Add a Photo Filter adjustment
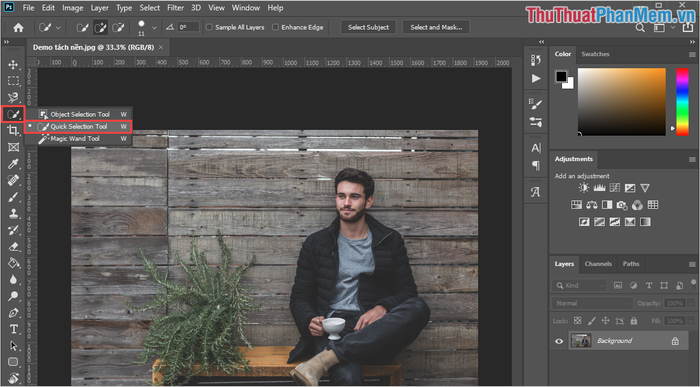700x387 pixels. click(x=622, y=205)
